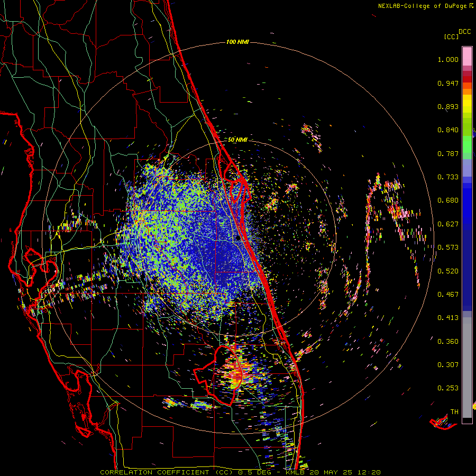
Task: Click the 0.893 scale value
Action: click(448, 106)
